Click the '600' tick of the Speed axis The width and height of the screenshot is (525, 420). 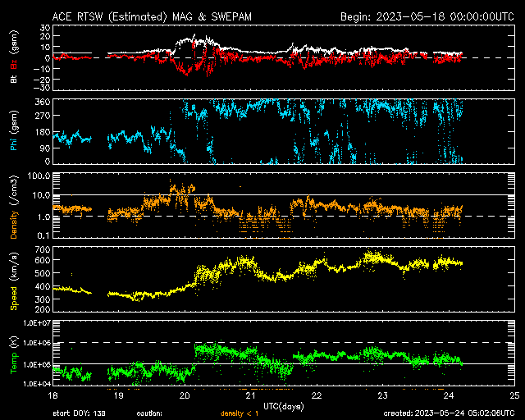click(43, 260)
